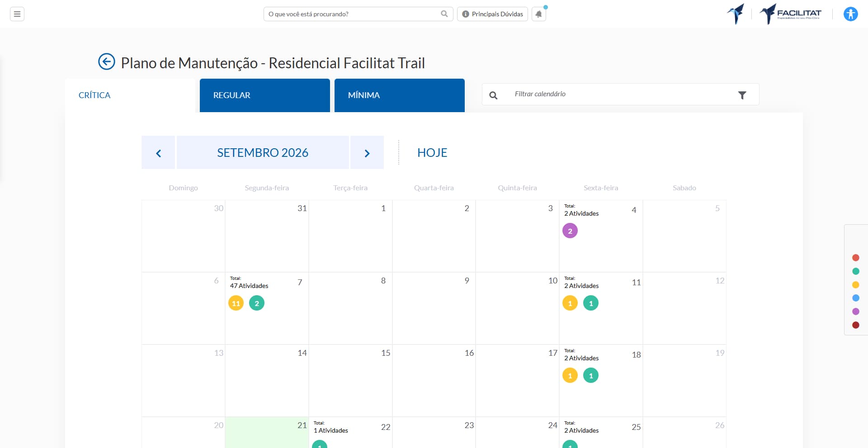Open the calendar filter funnel
The width and height of the screenshot is (868, 448).
point(742,95)
